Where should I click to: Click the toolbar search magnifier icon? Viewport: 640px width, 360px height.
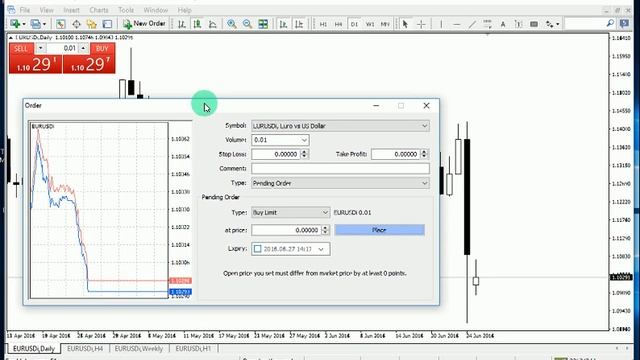click(x=610, y=24)
